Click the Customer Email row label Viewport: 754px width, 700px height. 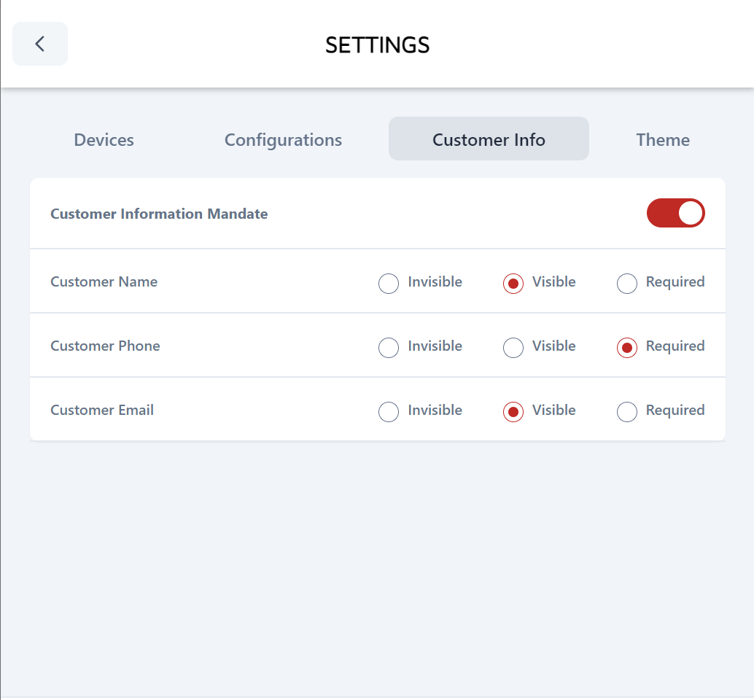tap(102, 410)
